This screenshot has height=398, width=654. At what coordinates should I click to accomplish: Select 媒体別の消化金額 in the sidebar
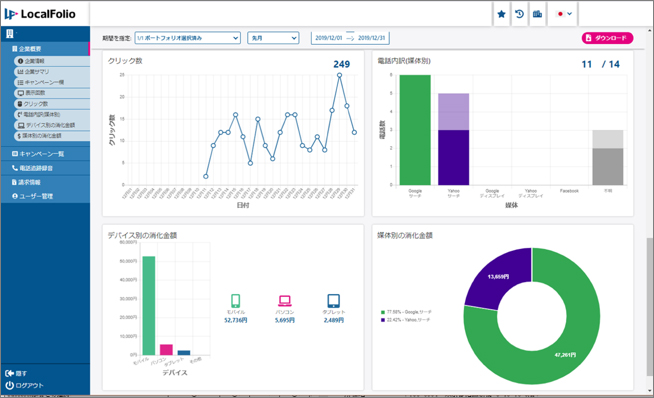[52, 136]
